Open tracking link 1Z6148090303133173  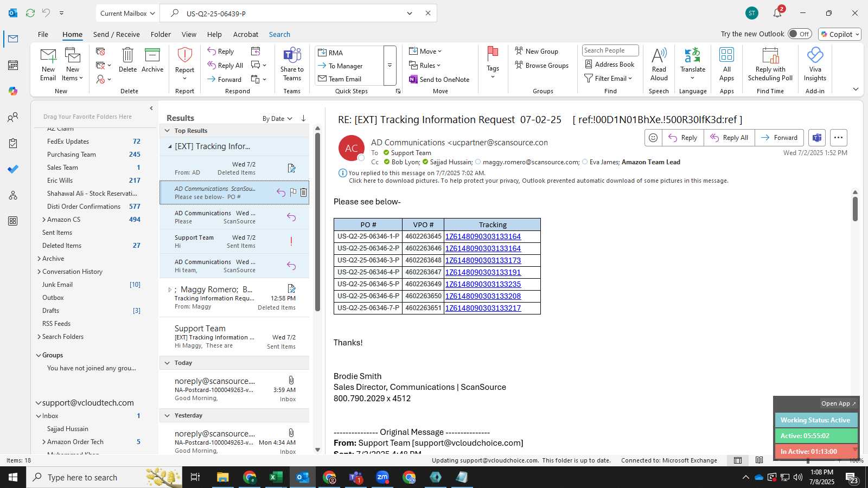483,260
